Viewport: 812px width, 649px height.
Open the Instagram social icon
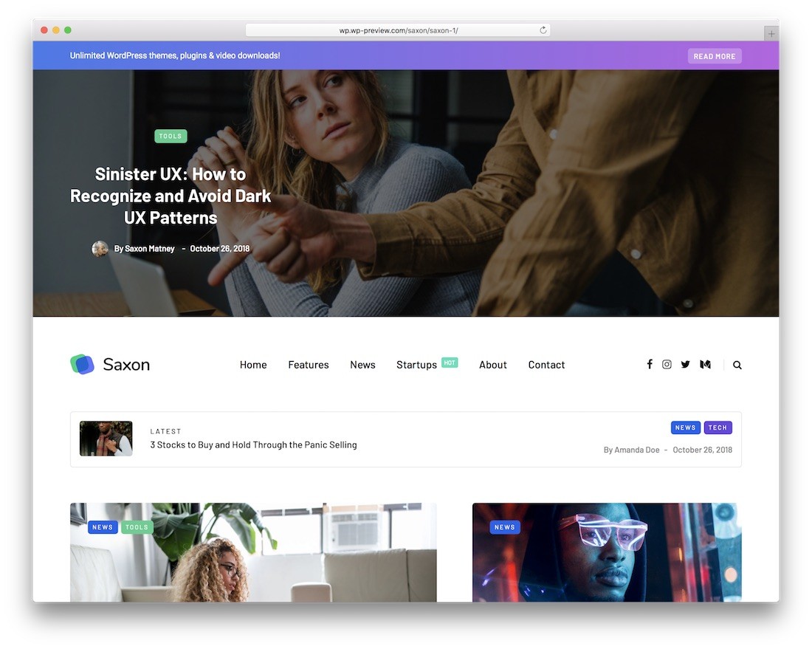[667, 364]
